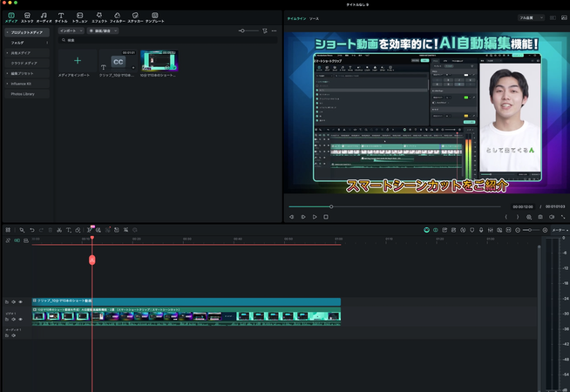The width and height of the screenshot is (570, 392).
Task: Open the Titles (タイトル) tab
Action: point(61,17)
